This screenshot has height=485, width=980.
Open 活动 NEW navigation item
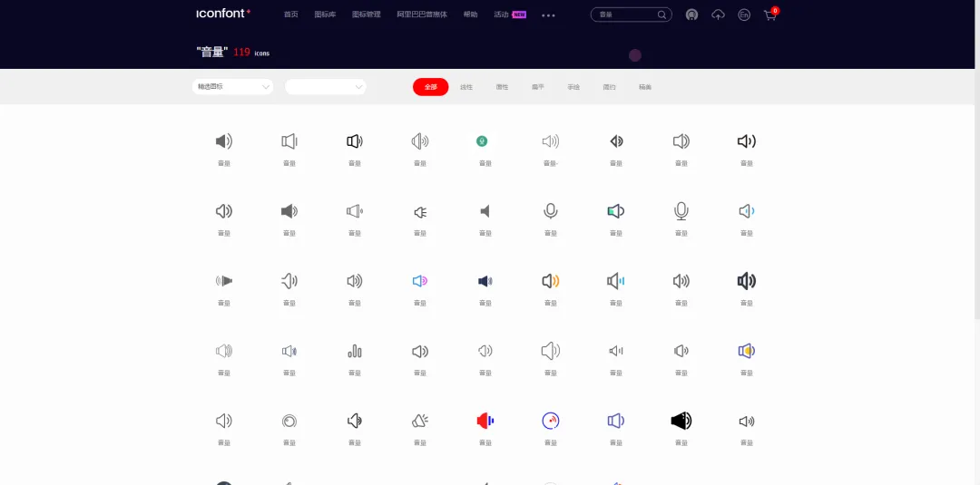pos(509,15)
